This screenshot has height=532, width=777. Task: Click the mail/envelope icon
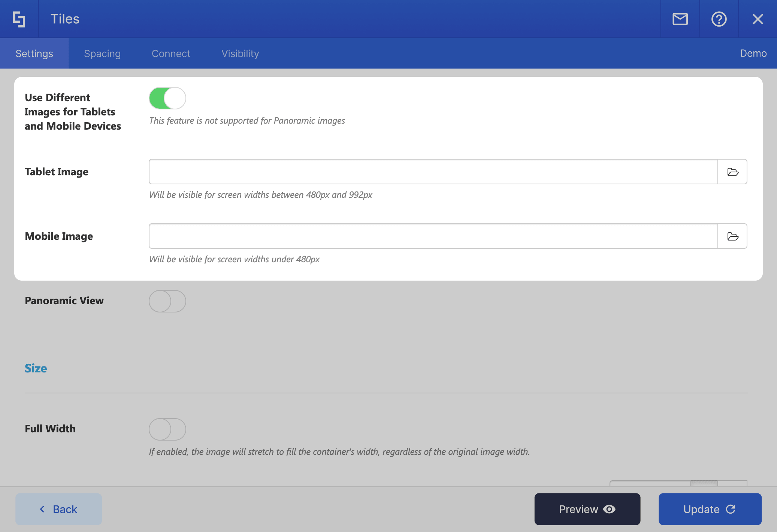pos(681,19)
